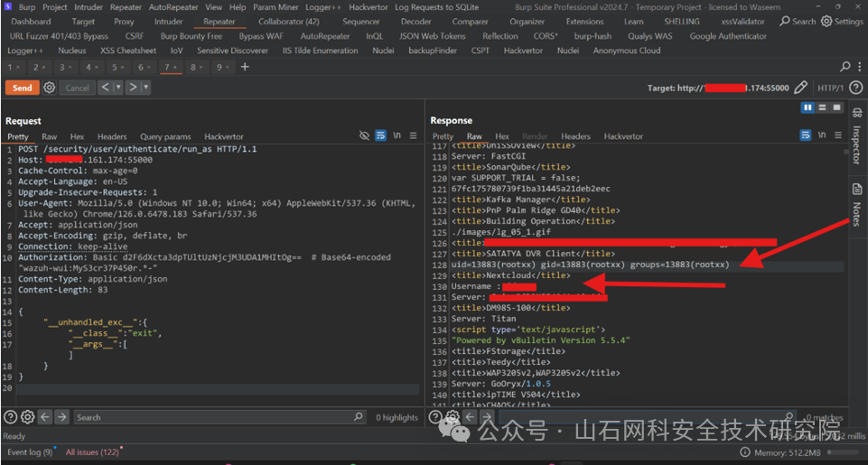The height and width of the screenshot is (465, 868).
Task: Open Request editor options menu
Action: pos(413,135)
